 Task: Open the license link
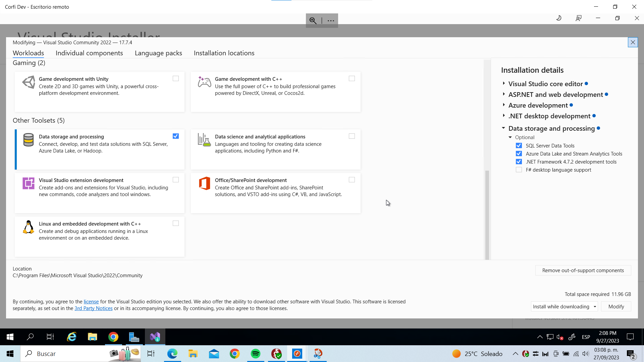[91, 302]
